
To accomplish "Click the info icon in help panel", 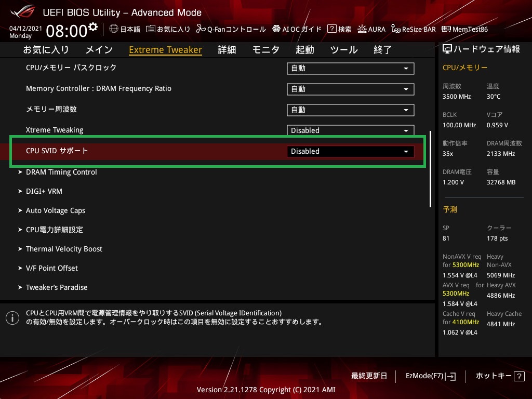I will click(12, 318).
